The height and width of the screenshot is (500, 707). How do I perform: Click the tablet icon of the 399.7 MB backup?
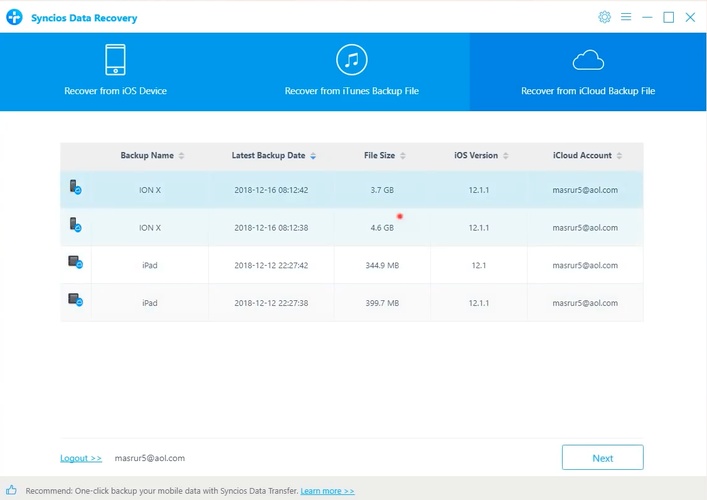75,300
